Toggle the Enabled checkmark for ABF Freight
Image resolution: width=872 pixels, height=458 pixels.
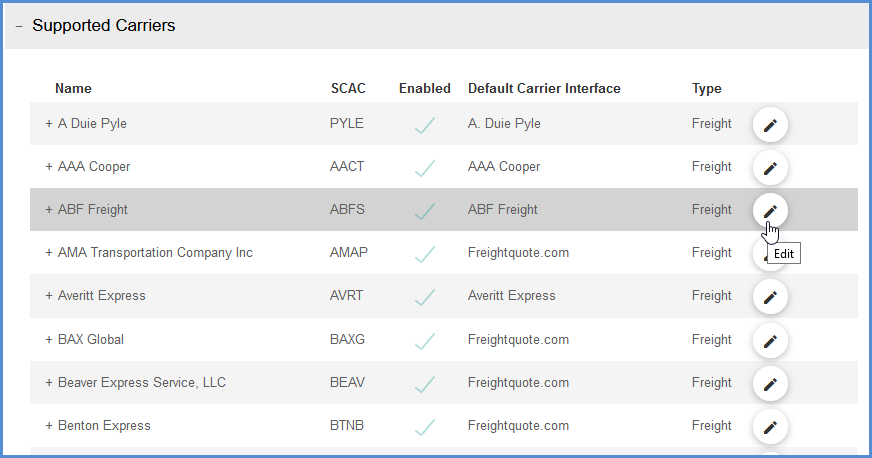[425, 211]
